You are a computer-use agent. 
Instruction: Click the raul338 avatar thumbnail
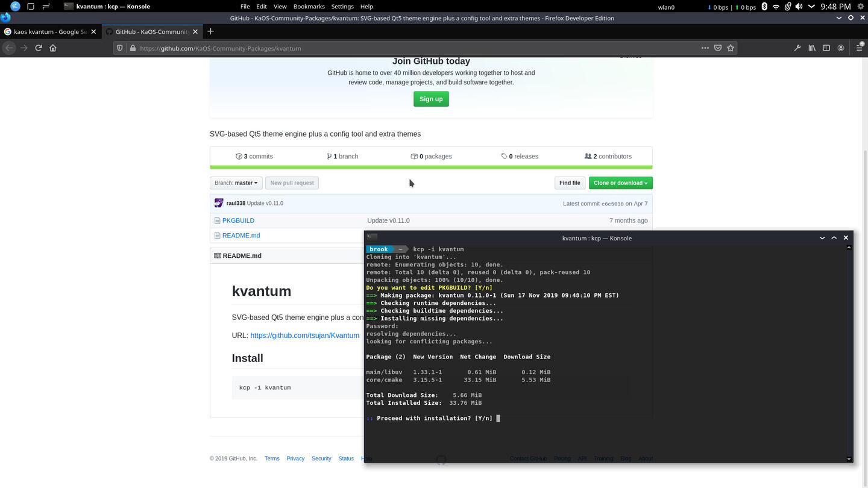pyautogui.click(x=219, y=203)
